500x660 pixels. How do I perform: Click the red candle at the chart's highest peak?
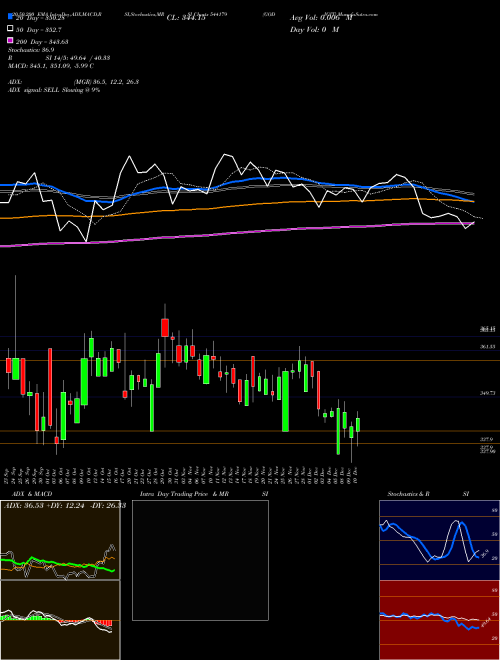click(x=165, y=328)
